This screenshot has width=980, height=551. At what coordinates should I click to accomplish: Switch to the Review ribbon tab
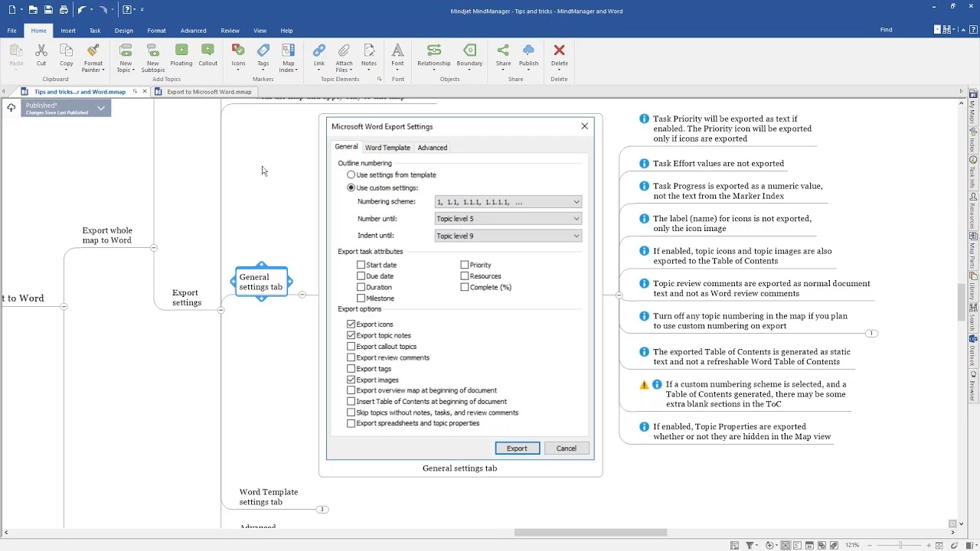(230, 31)
